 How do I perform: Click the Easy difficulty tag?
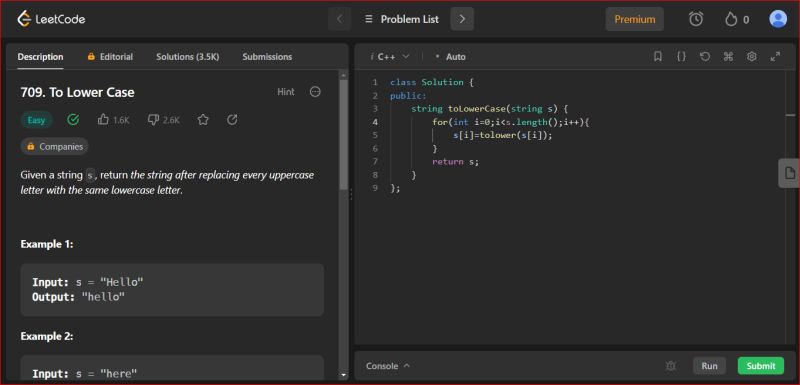pos(36,120)
